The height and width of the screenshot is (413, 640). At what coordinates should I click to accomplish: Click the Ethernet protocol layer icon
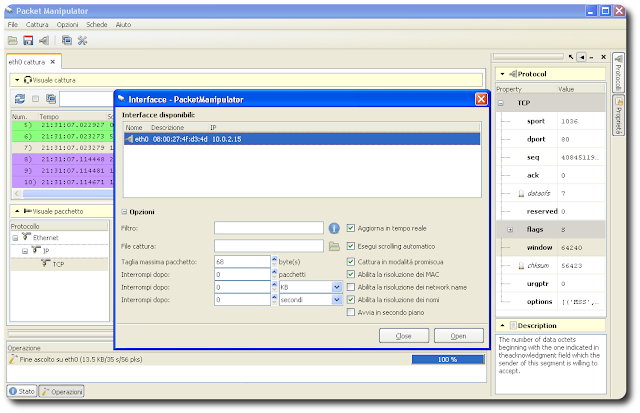click(27, 237)
